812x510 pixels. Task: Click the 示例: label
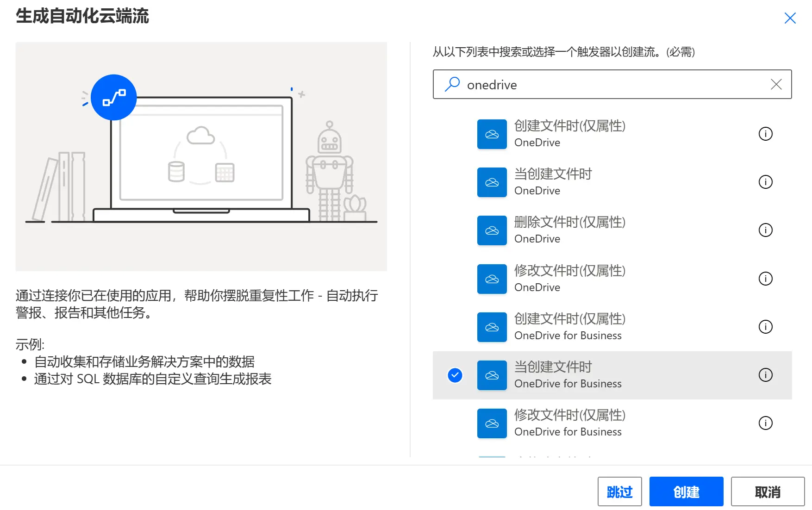30,344
